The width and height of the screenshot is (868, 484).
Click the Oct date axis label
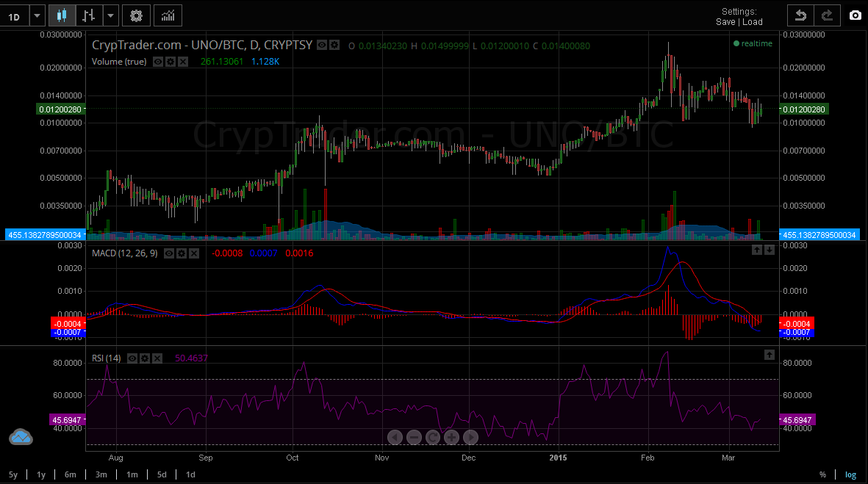click(293, 458)
